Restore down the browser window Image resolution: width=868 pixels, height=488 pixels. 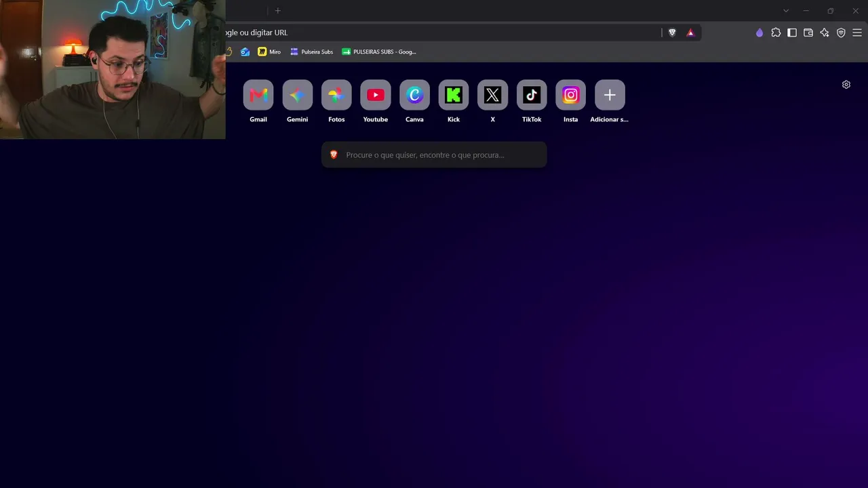tap(831, 11)
